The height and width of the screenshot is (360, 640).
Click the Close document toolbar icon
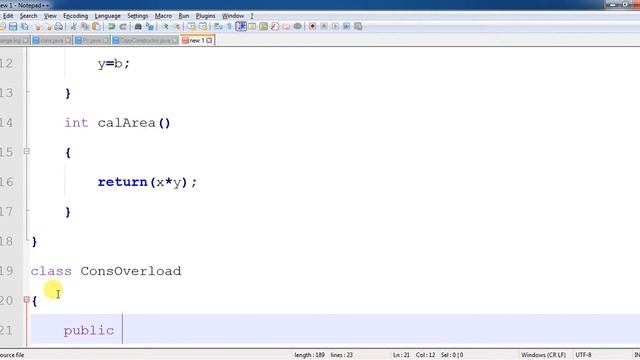click(38, 27)
